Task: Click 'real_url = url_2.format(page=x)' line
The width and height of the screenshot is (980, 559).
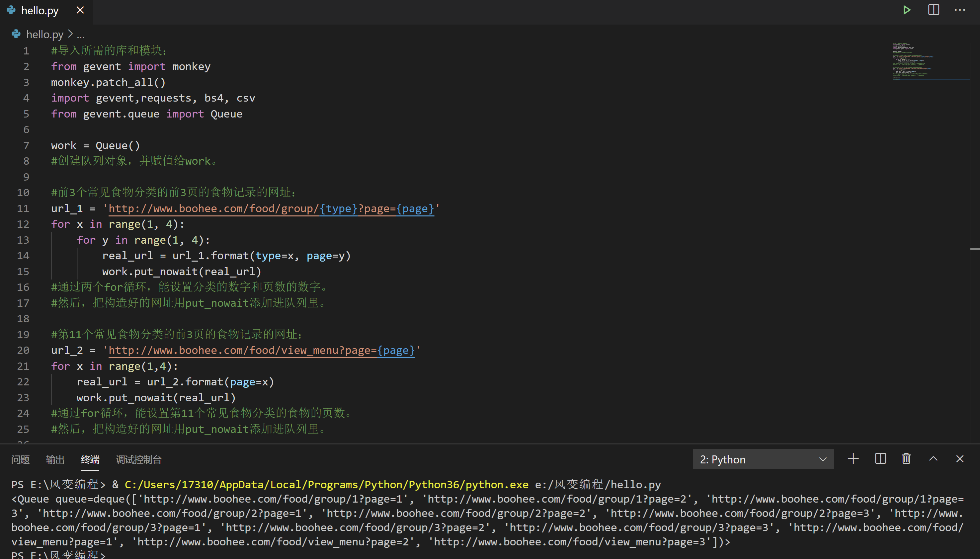Action: coord(175,382)
